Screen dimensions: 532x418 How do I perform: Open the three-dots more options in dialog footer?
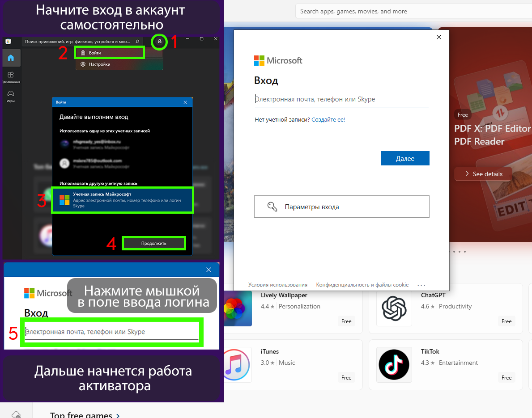[421, 285]
